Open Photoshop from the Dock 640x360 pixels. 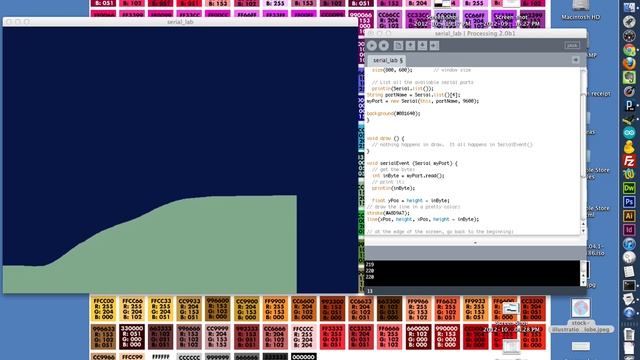tap(629, 202)
